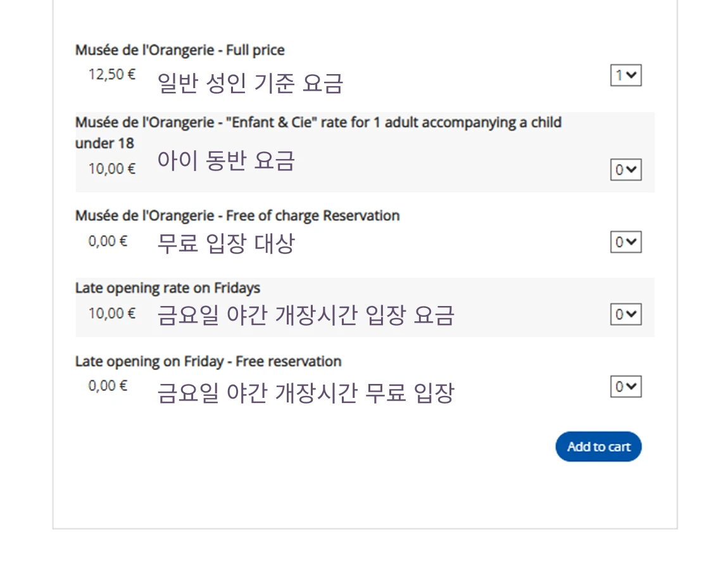Click the Add to cart button
This screenshot has height=562, width=728.
tap(598, 447)
